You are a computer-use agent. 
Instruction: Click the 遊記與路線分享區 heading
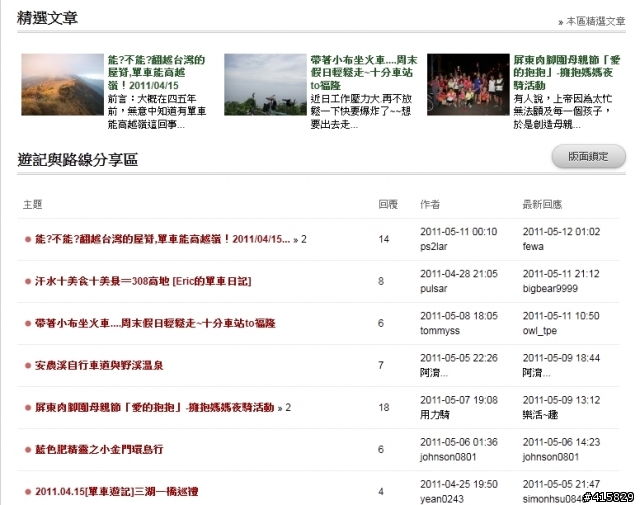click(x=78, y=160)
